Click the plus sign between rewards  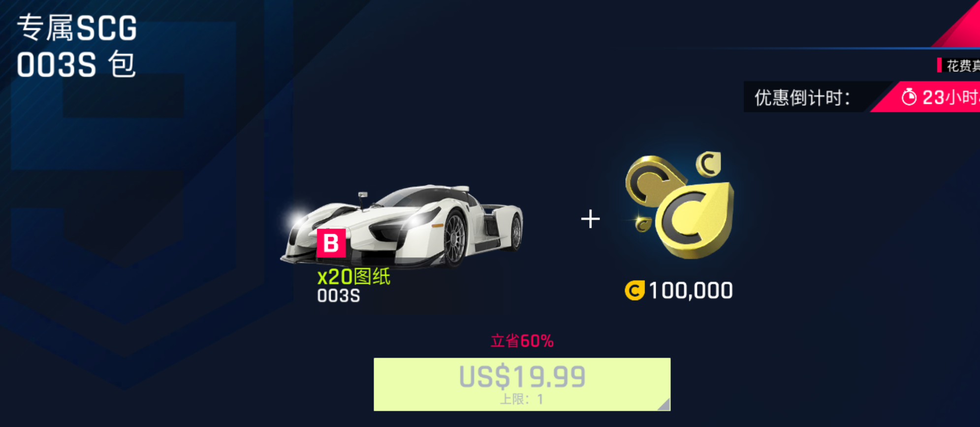(590, 219)
